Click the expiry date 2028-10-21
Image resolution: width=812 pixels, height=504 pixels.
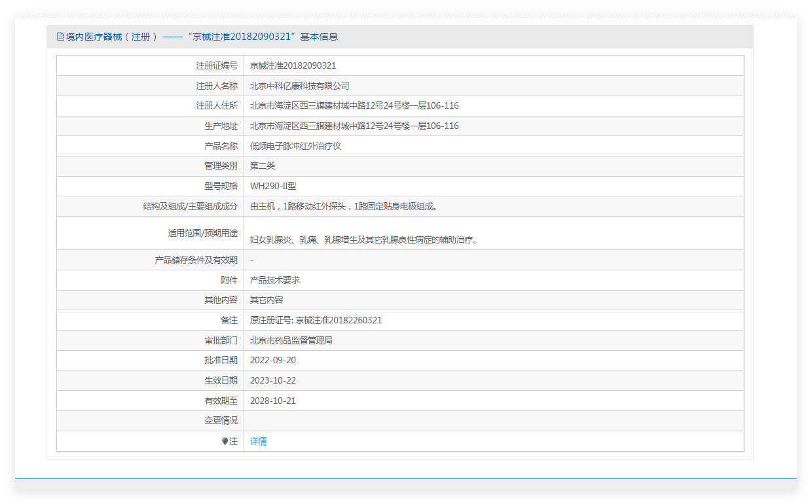(273, 401)
